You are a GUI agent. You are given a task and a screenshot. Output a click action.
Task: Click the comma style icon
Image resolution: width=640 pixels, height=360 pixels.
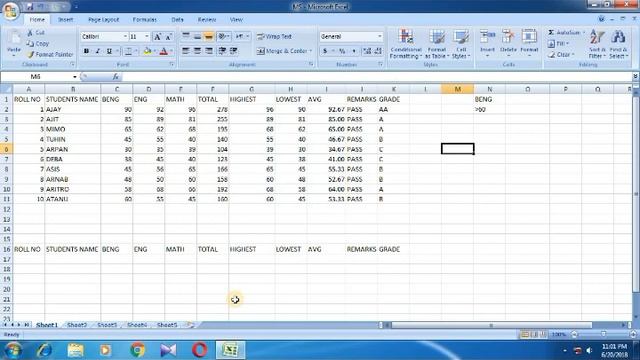[354, 51]
